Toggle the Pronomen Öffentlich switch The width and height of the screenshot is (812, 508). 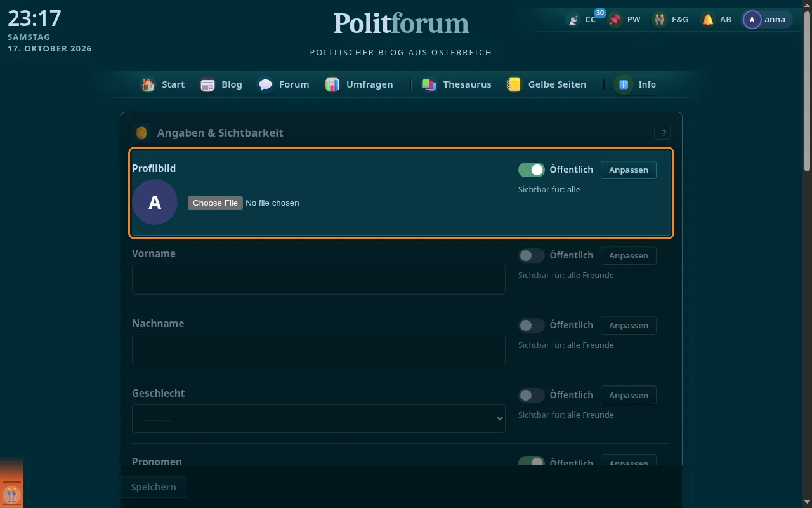point(532,462)
